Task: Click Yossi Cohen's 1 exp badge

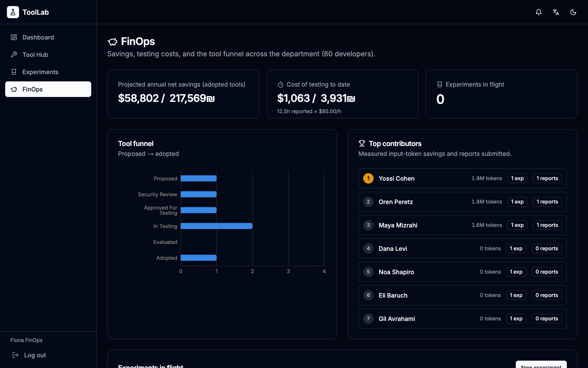Action: [517, 178]
